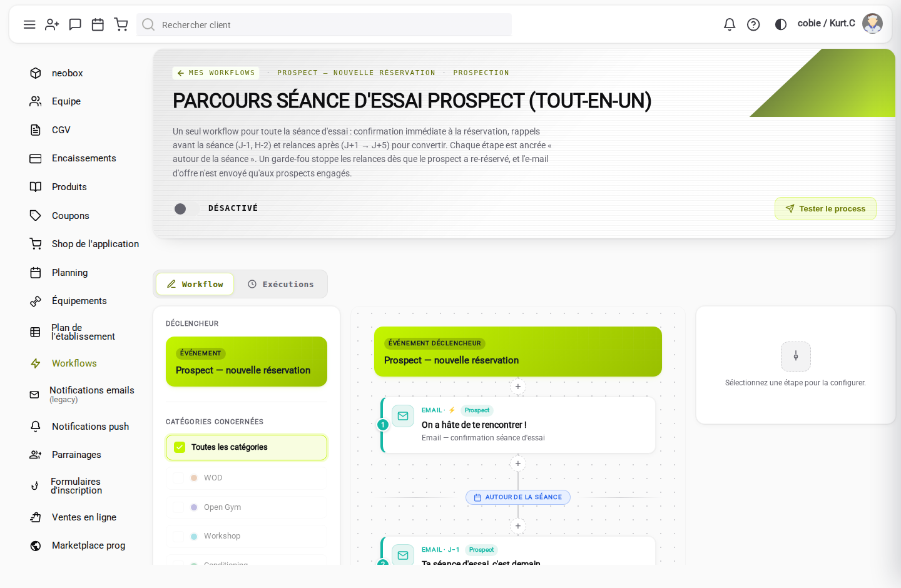The width and height of the screenshot is (901, 588).
Task: Click the email icon of step 1
Action: pos(403,416)
